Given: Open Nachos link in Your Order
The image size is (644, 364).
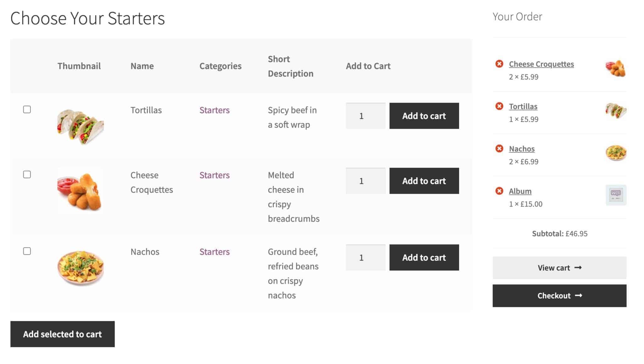Looking at the screenshot, I should [x=522, y=149].
